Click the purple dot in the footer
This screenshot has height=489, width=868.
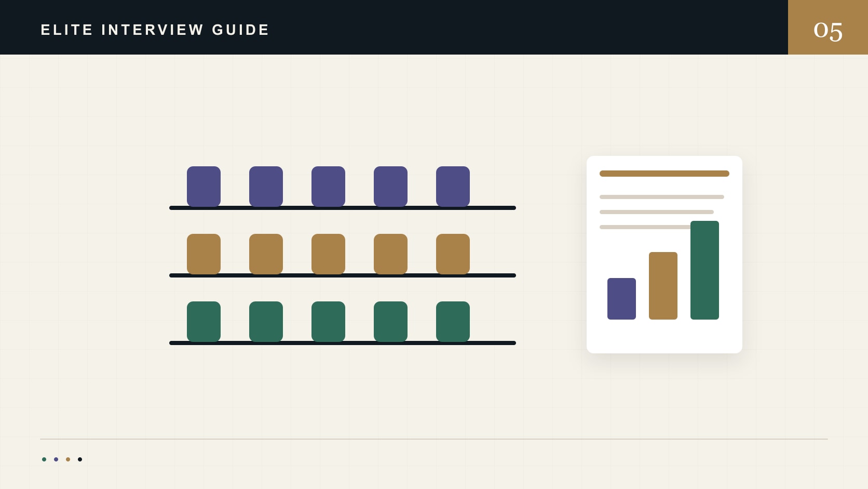click(x=56, y=459)
